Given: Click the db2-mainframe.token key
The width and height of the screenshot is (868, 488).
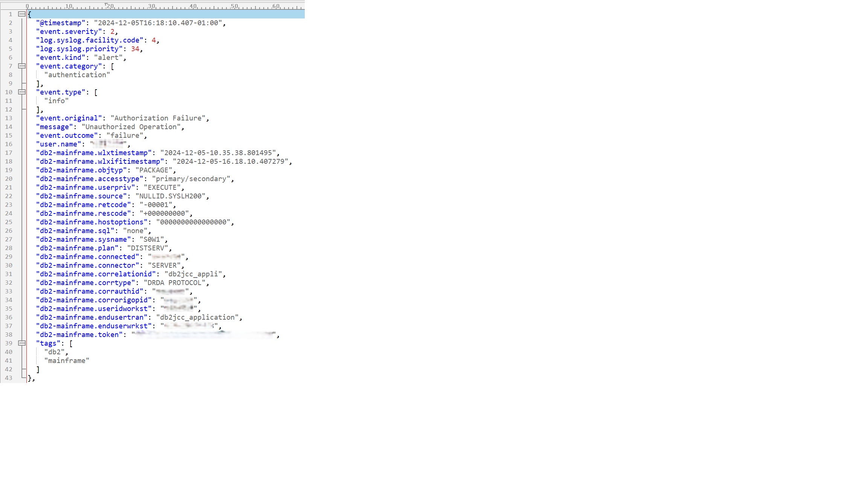Looking at the screenshot, I should [x=79, y=335].
